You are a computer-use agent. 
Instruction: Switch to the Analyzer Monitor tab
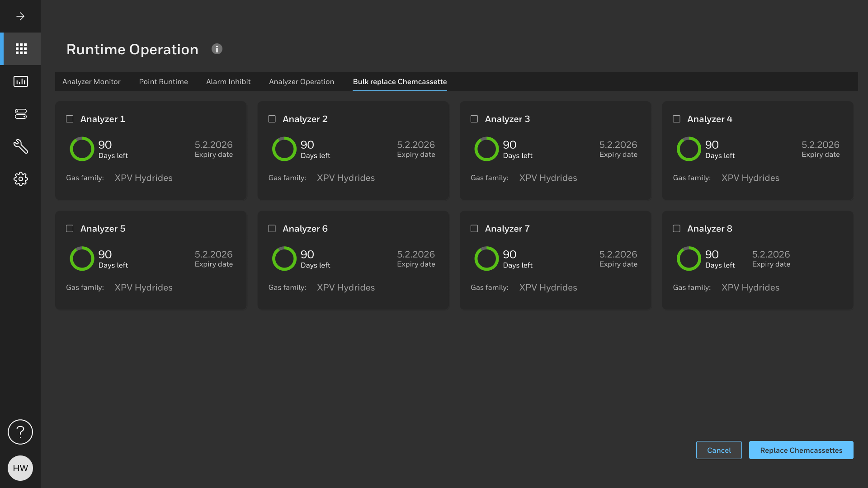click(91, 82)
